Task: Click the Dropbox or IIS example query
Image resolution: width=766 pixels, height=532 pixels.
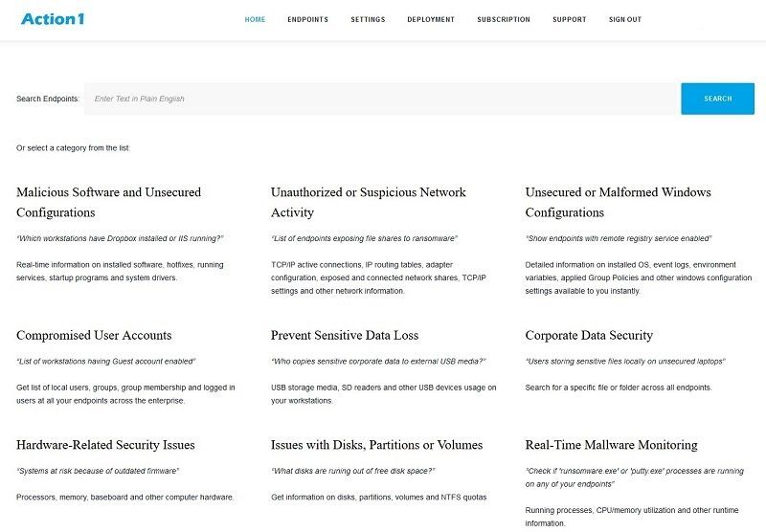Action: pyautogui.click(x=120, y=238)
